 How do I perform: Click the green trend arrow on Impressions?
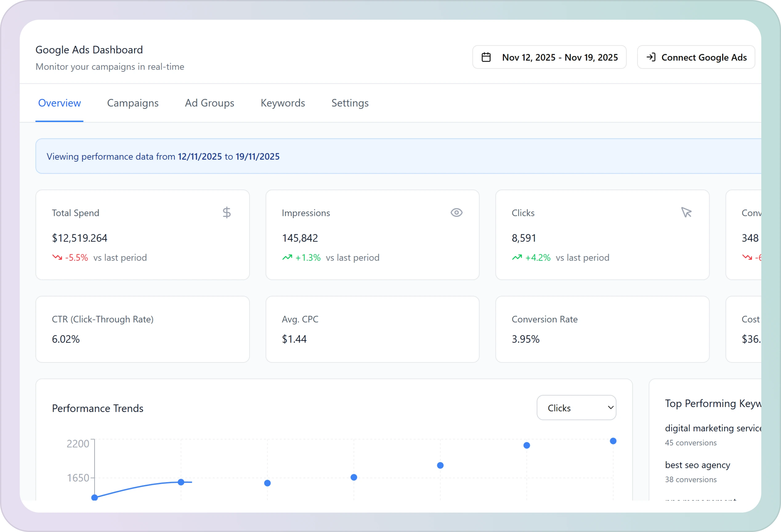[287, 258]
